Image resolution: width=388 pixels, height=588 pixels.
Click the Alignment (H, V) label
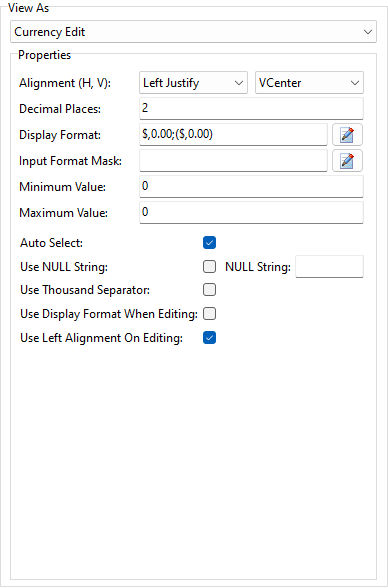[x=65, y=83]
